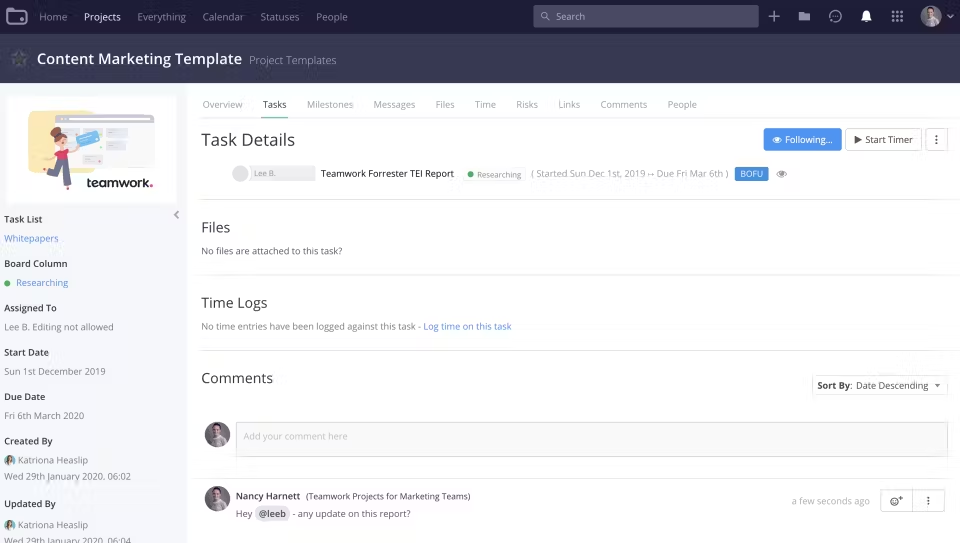Open the quick add plus icon

[774, 16]
